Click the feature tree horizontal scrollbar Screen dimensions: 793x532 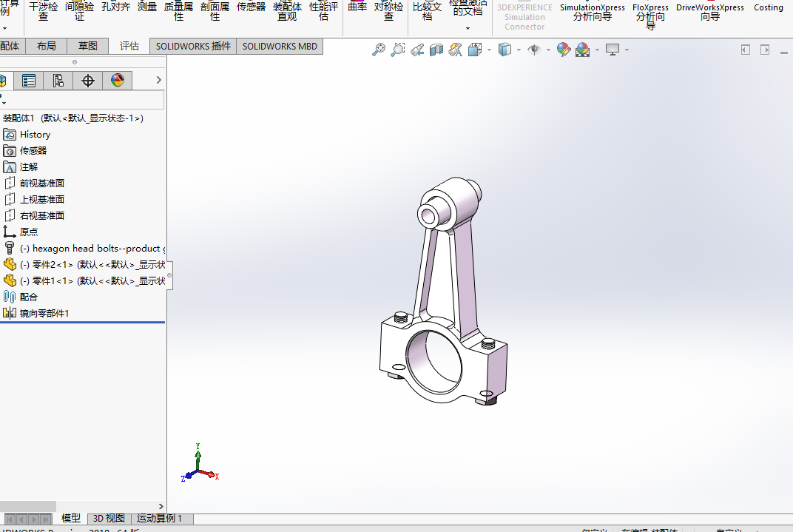28,506
